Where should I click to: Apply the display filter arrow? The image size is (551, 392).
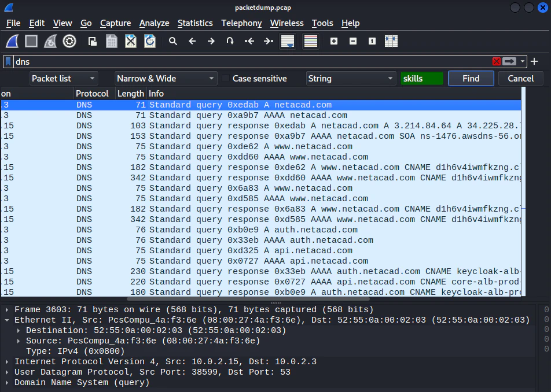click(x=509, y=62)
